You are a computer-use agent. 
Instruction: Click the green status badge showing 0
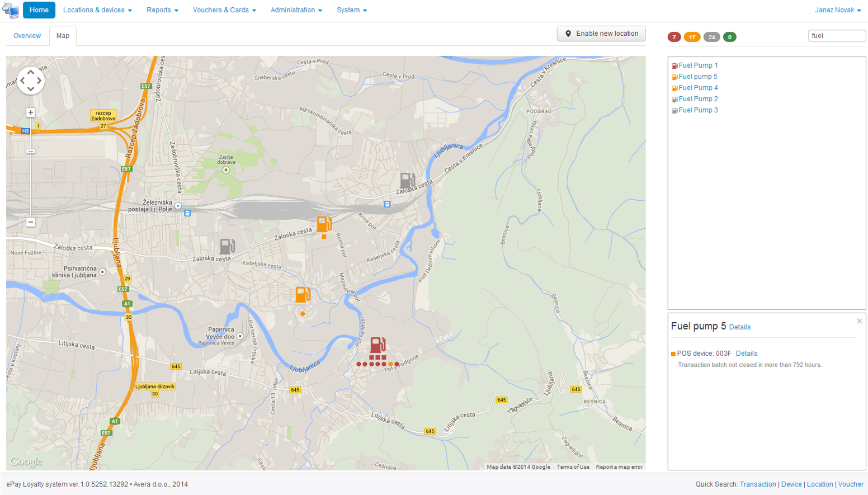[729, 37]
